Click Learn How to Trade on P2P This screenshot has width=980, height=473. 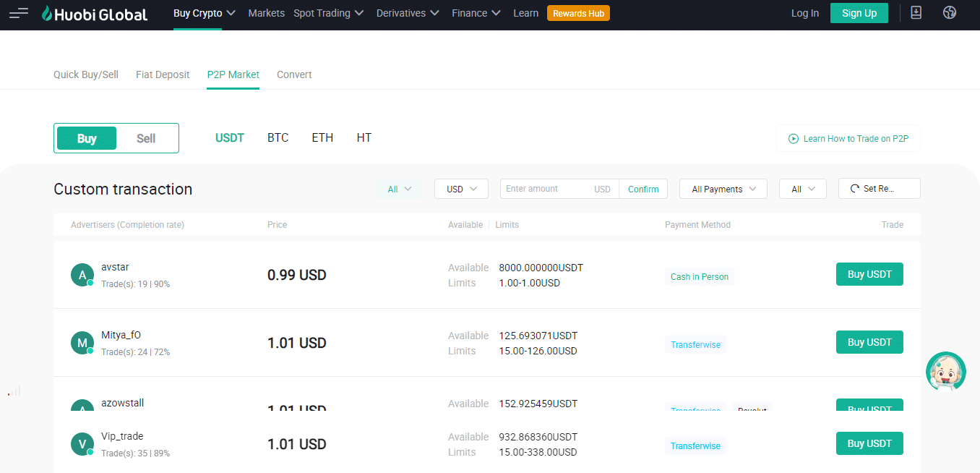pos(848,138)
